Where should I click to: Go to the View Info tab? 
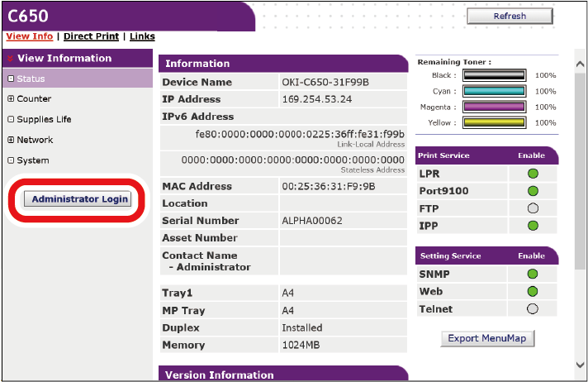29,36
